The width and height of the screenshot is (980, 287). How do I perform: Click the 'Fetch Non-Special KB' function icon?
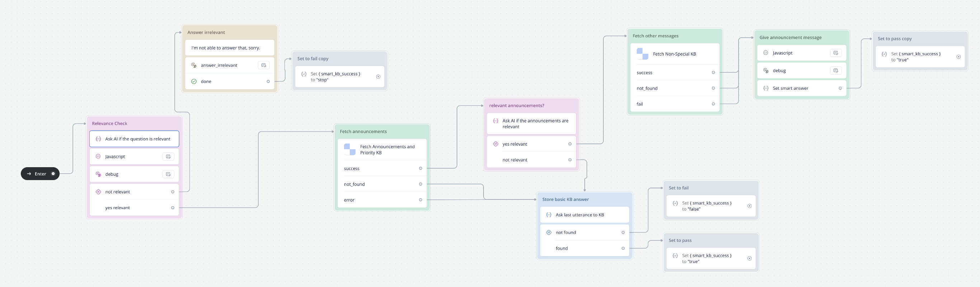click(642, 54)
